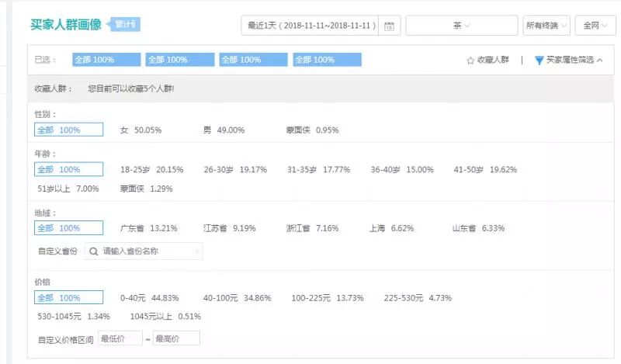This screenshot has height=364, width=621.
Task: Select age group 26-30岁 19.17%
Action: click(x=235, y=169)
